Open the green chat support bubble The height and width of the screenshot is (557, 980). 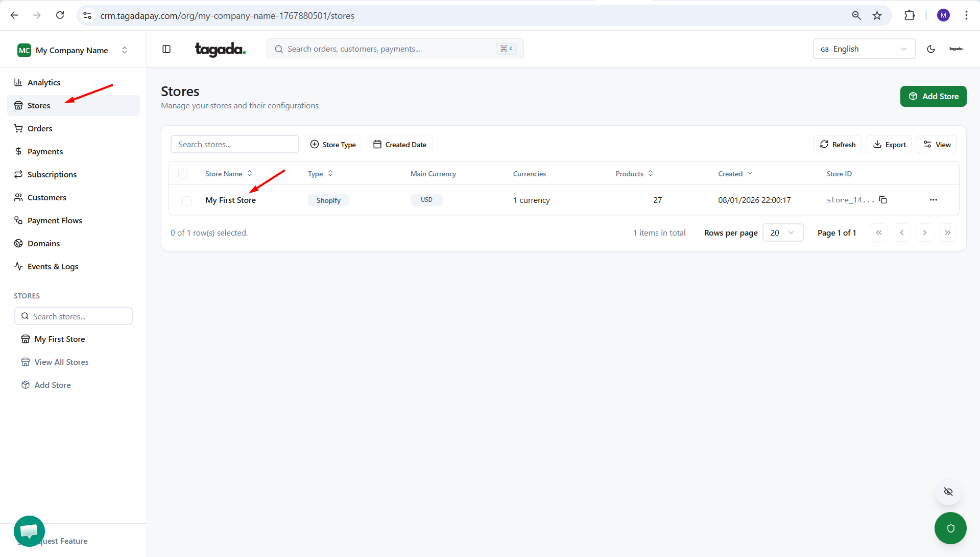29,530
